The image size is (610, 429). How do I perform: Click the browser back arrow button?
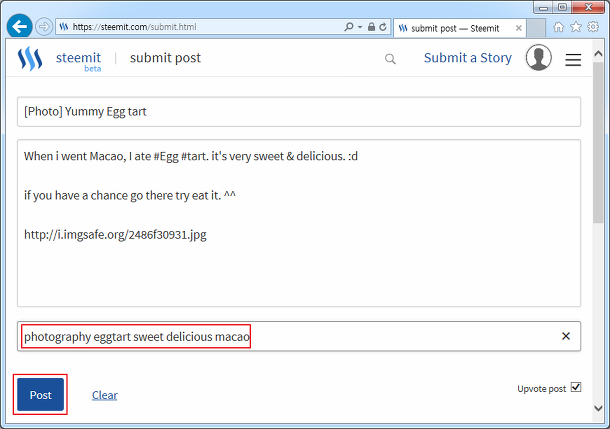point(19,26)
